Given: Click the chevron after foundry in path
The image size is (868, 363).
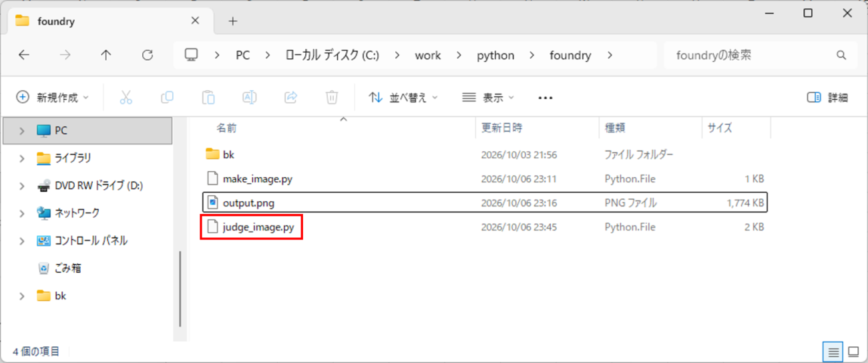Looking at the screenshot, I should tap(610, 55).
